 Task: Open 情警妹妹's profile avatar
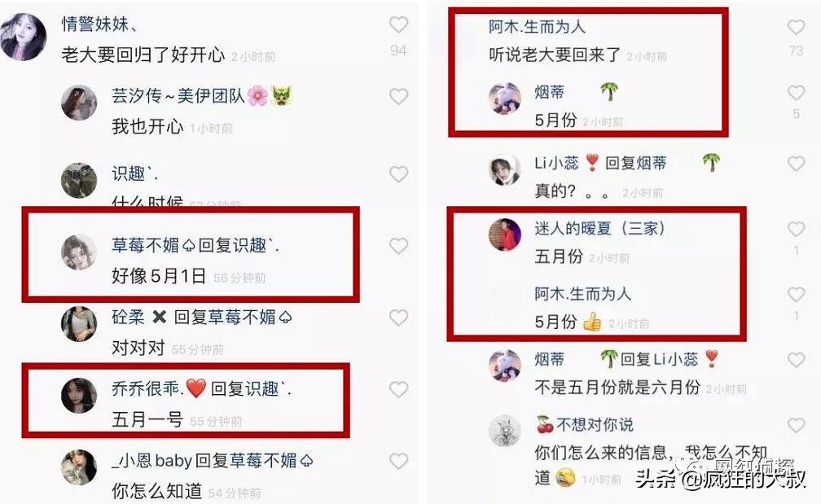pyautogui.click(x=24, y=37)
